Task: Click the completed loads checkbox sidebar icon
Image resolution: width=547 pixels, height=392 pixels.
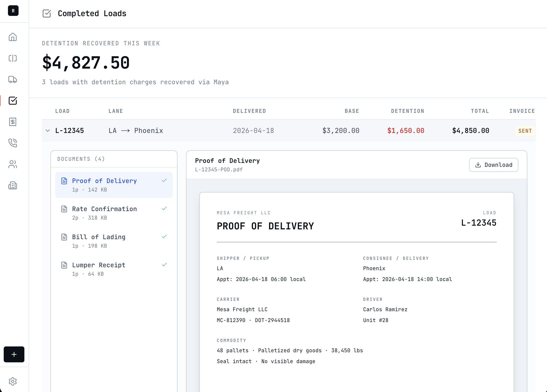Action: (13, 101)
